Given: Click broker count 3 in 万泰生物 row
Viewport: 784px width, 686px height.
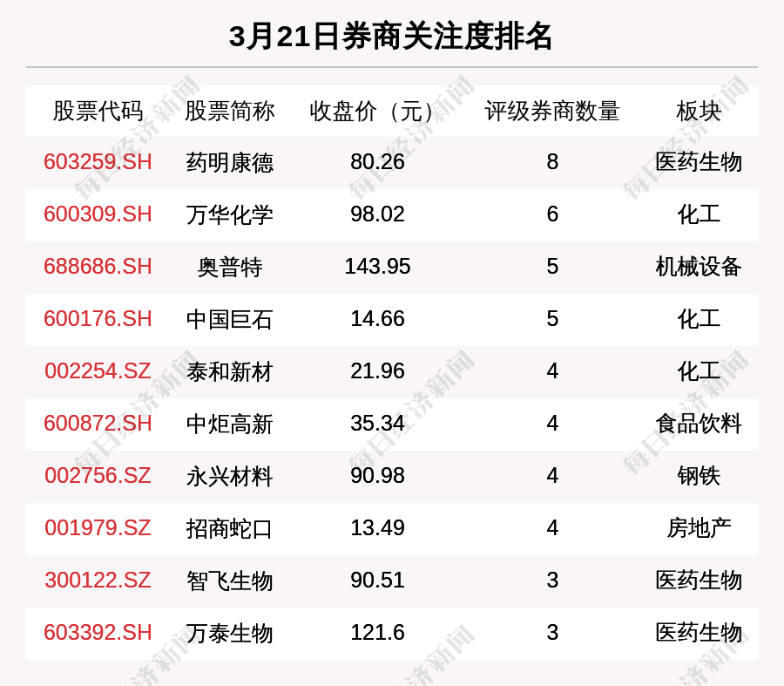Looking at the screenshot, I should click(552, 633).
